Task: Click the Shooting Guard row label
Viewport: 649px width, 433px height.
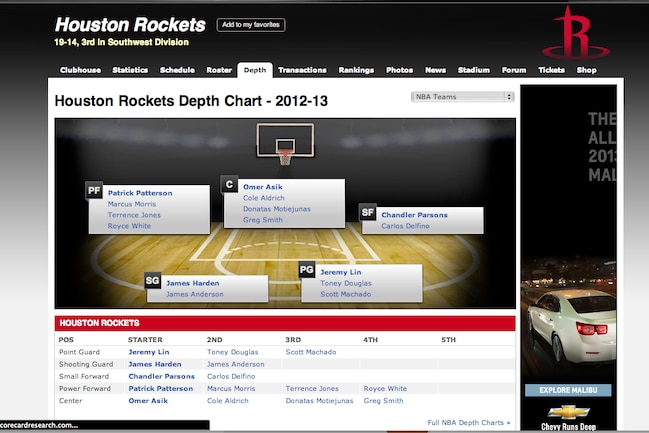Action: (86, 364)
